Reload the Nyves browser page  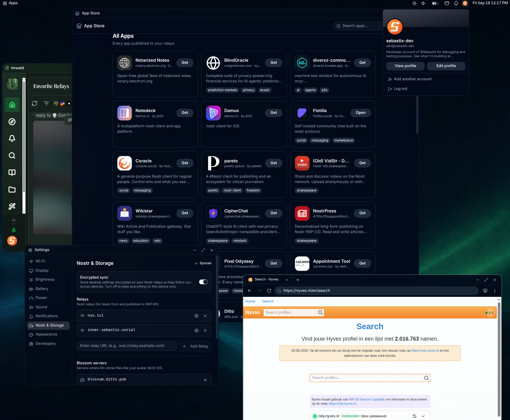click(269, 291)
